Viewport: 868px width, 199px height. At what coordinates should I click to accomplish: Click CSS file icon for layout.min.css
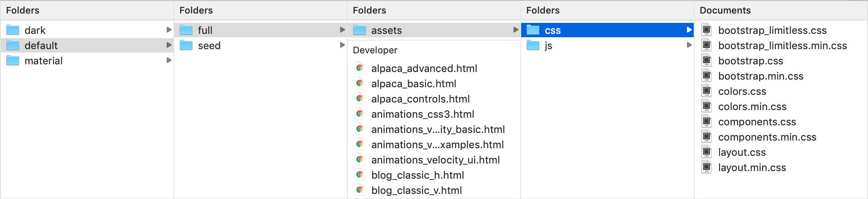pos(706,167)
